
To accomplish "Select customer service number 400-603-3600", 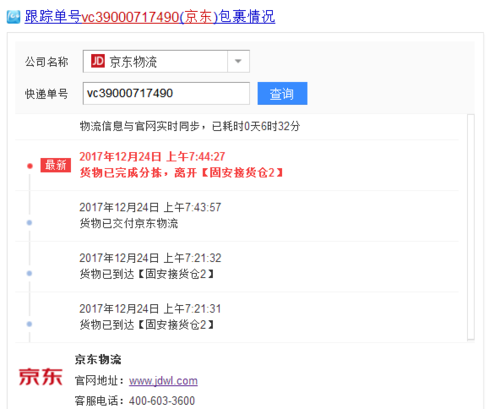I will pyautogui.click(x=162, y=401).
